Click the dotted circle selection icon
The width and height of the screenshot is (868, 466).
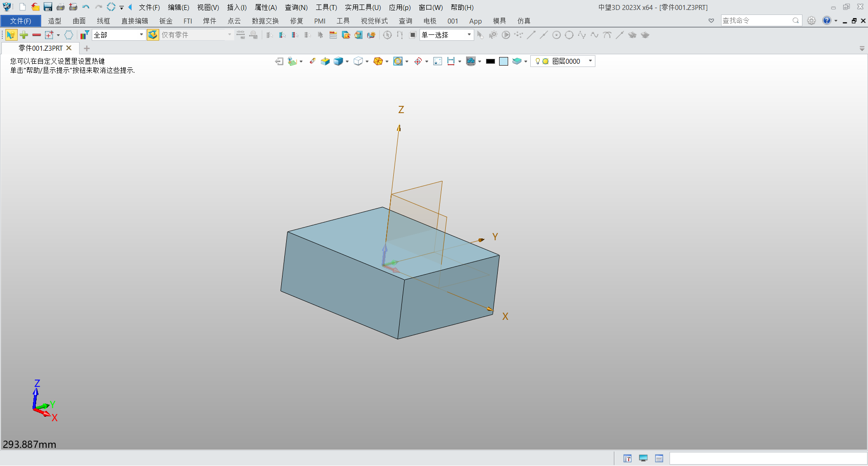coord(69,35)
